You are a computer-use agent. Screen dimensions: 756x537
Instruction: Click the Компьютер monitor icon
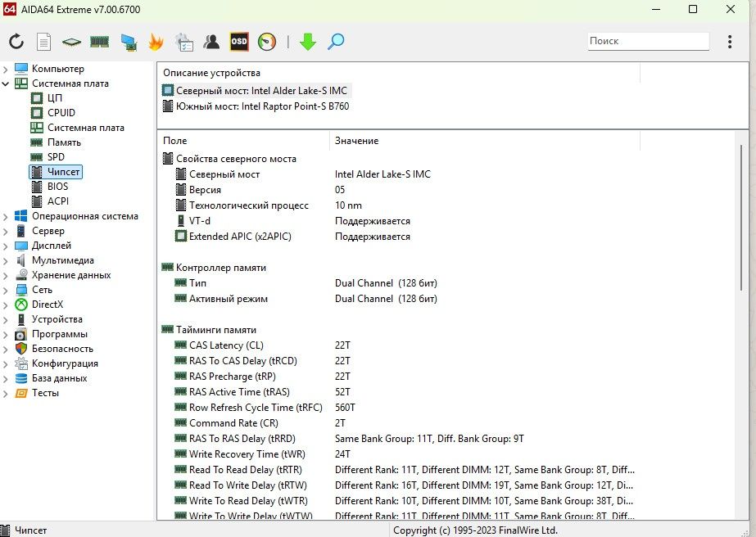21,69
